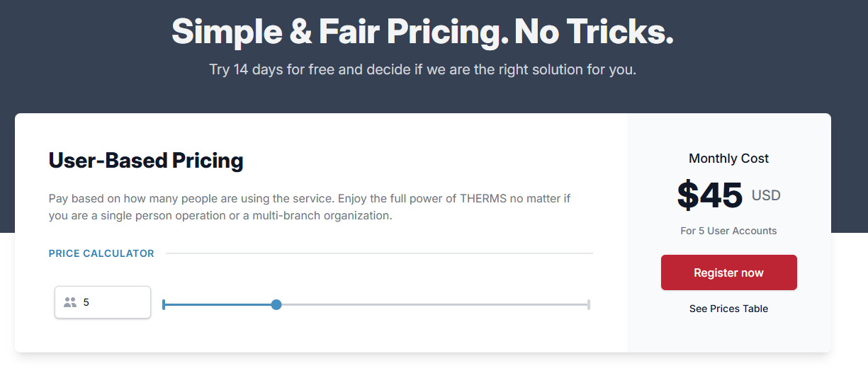Click the blue filled slider portion

coord(220,304)
